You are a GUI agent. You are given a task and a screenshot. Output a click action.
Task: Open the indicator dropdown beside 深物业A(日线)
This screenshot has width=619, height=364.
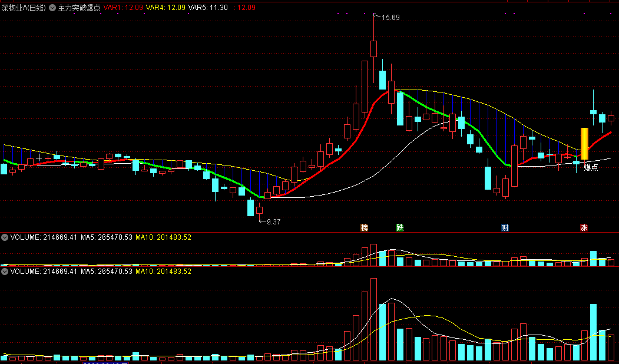pyautogui.click(x=52, y=8)
